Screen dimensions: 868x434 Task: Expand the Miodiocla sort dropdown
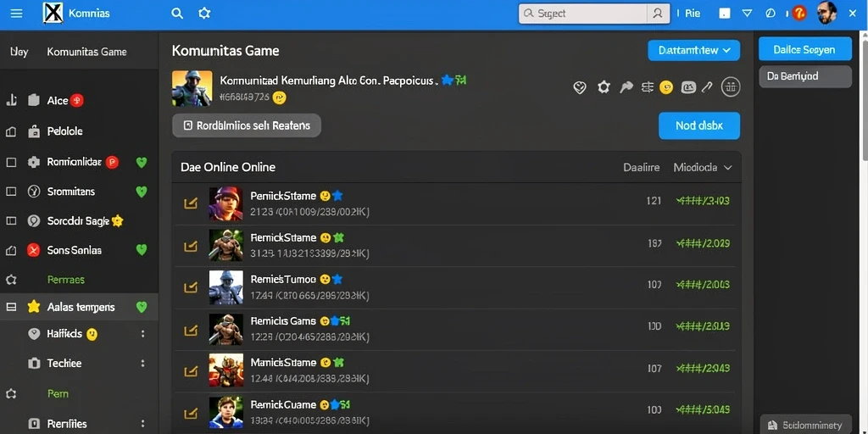(x=703, y=167)
